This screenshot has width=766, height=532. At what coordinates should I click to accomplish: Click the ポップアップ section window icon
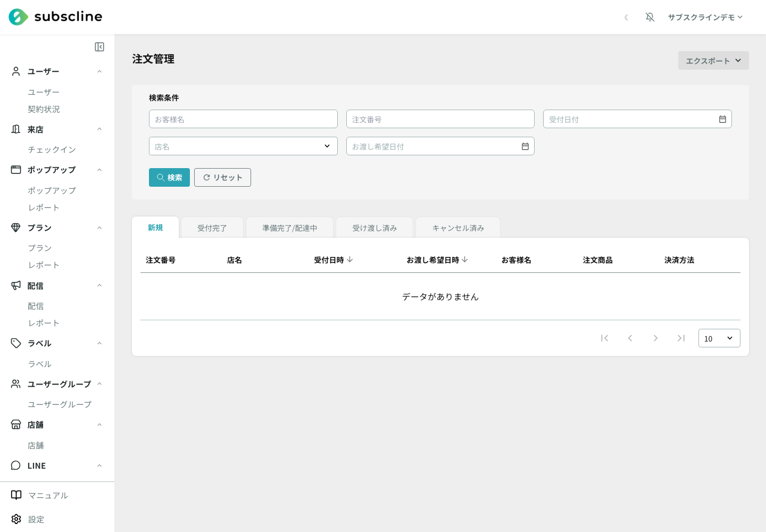coord(16,170)
